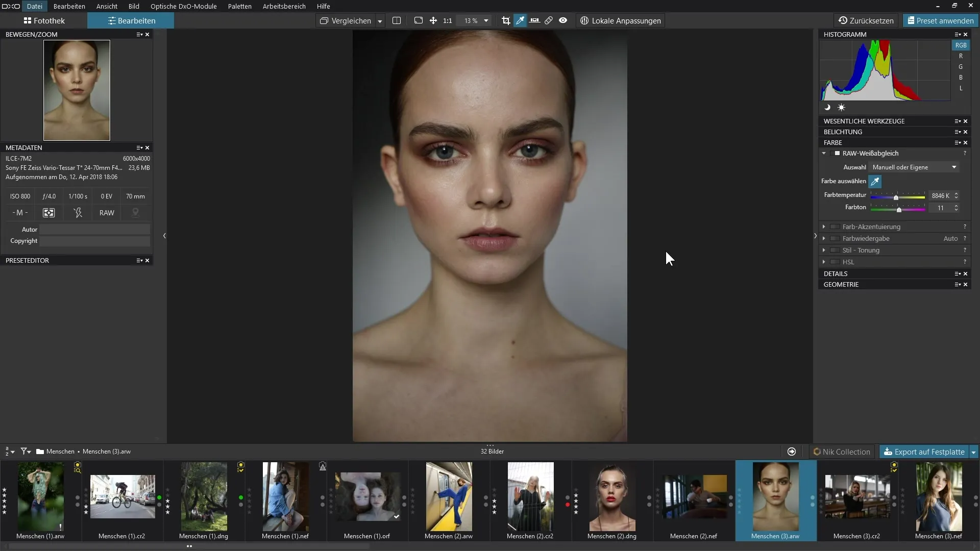Viewport: 980px width, 551px height.
Task: Open the Datei menu
Action: click(x=35, y=6)
